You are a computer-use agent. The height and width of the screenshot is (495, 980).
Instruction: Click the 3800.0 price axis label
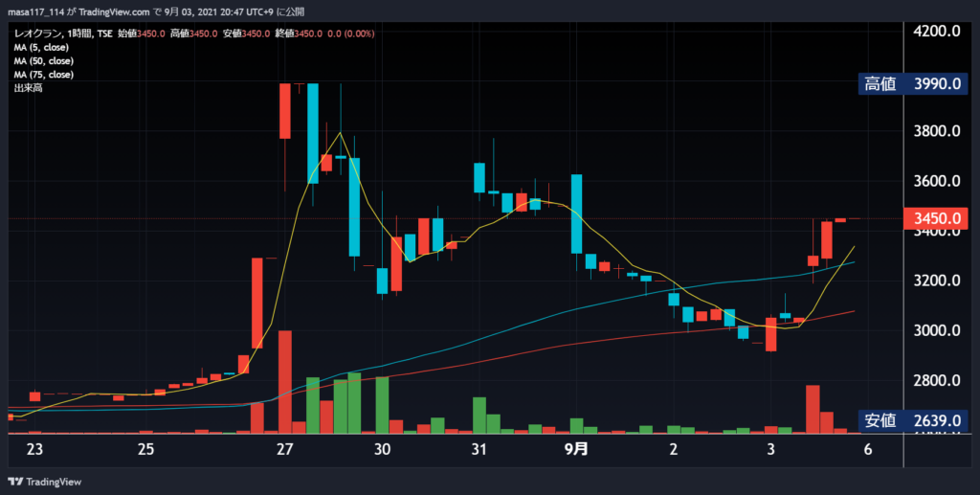937,132
